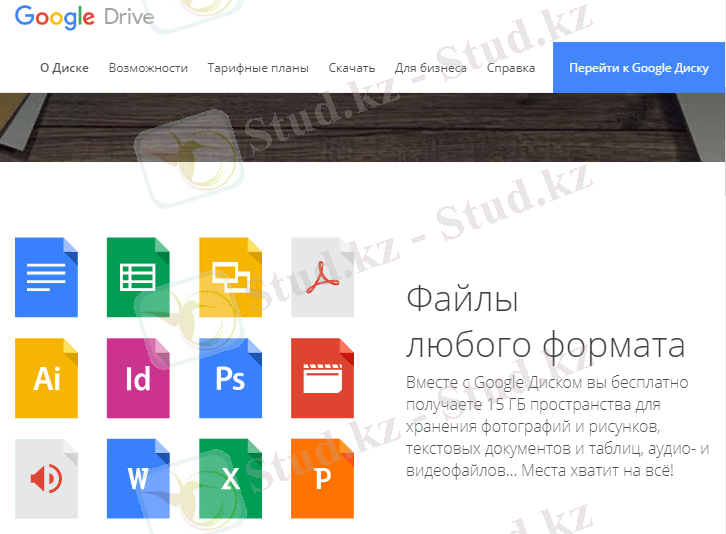This screenshot has height=534, width=726.
Task: Click the X Excel file icon
Action: (231, 478)
